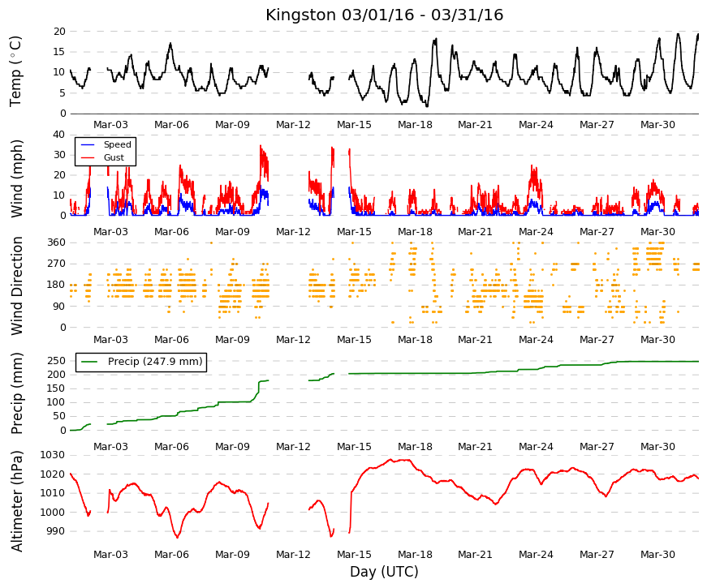This screenshot has height=588, width=707.
Task: Click the Altimeter (hPa) axis label
Action: click(x=17, y=501)
